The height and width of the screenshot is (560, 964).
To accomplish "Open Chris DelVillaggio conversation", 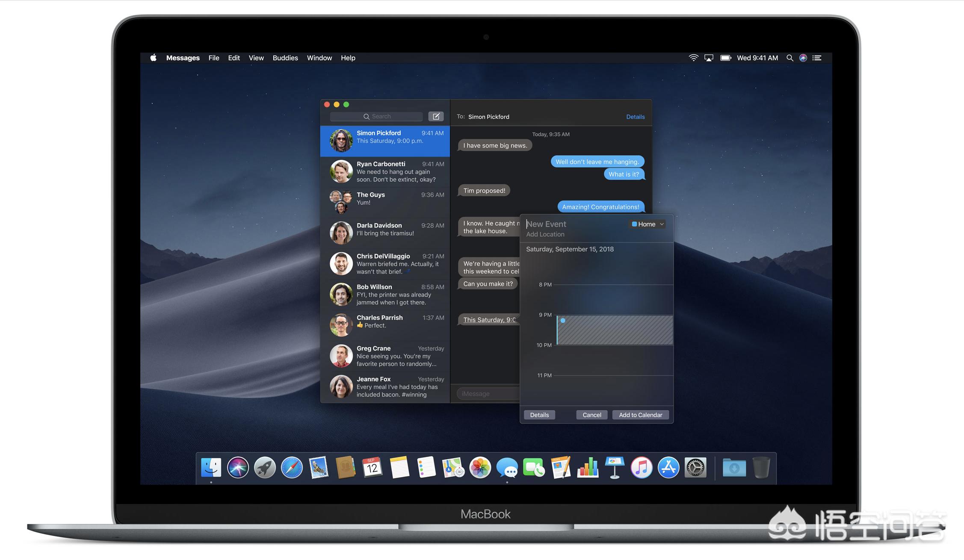I will (385, 264).
